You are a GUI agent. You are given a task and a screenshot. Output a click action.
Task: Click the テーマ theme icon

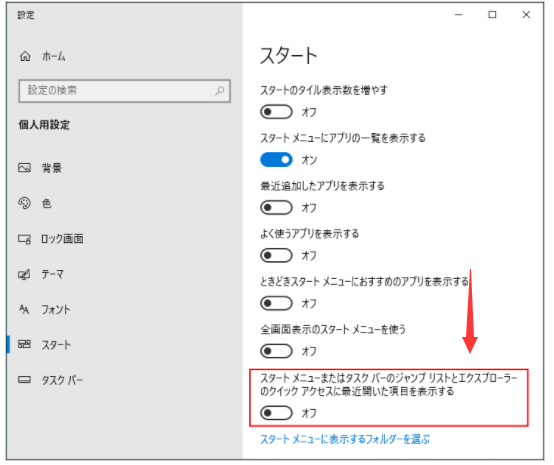pos(24,275)
